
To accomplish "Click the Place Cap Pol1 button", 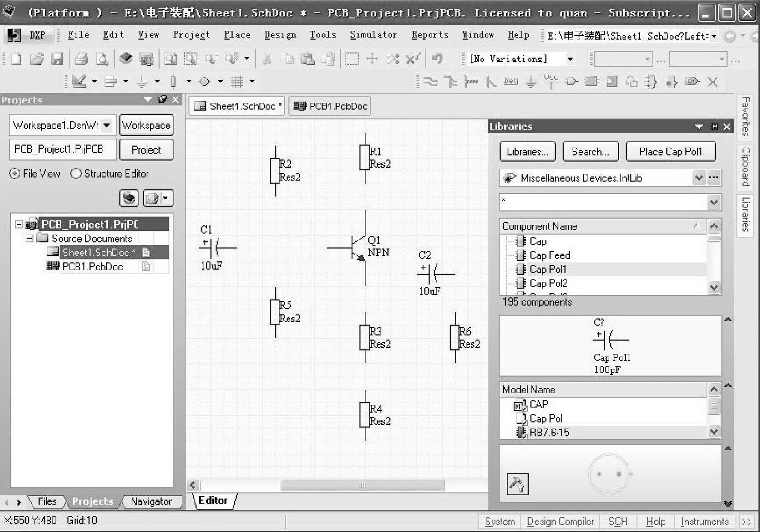I will point(670,152).
